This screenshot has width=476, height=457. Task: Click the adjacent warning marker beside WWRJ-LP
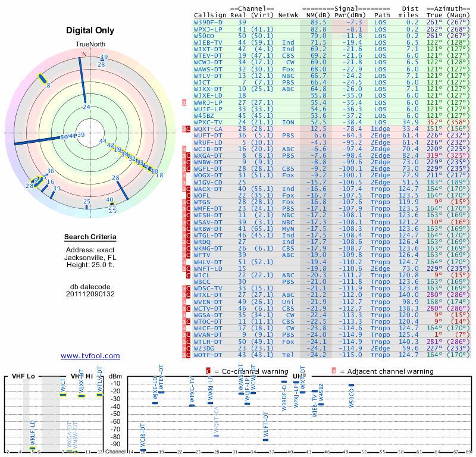click(x=184, y=102)
